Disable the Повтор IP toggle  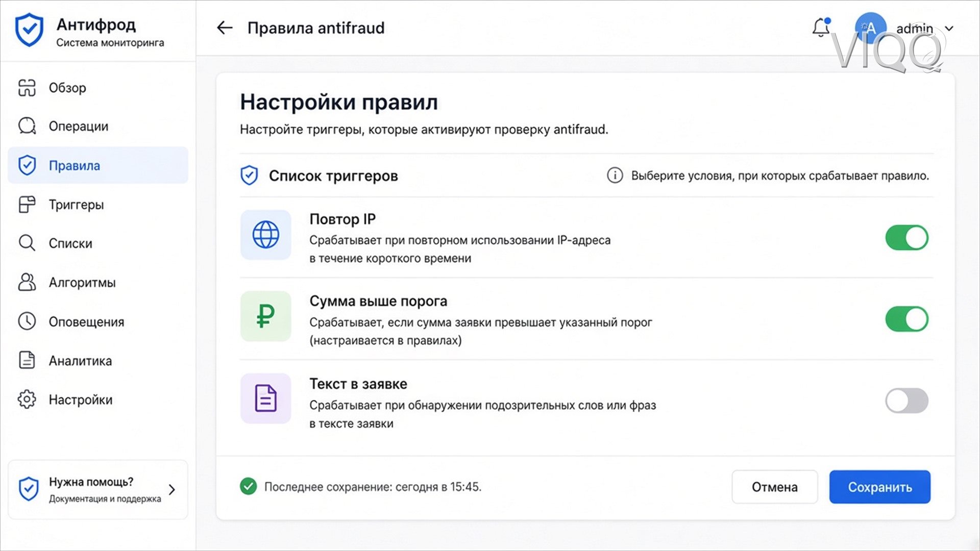906,238
